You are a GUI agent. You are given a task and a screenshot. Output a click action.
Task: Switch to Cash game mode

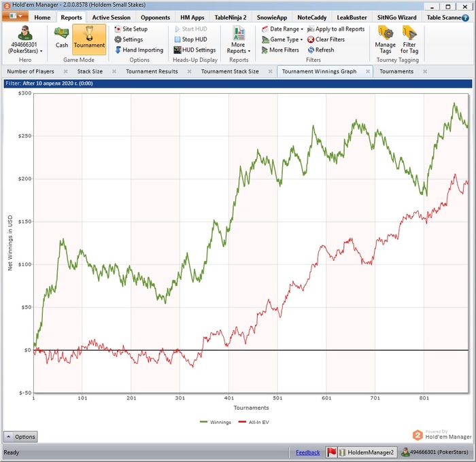[x=62, y=37]
